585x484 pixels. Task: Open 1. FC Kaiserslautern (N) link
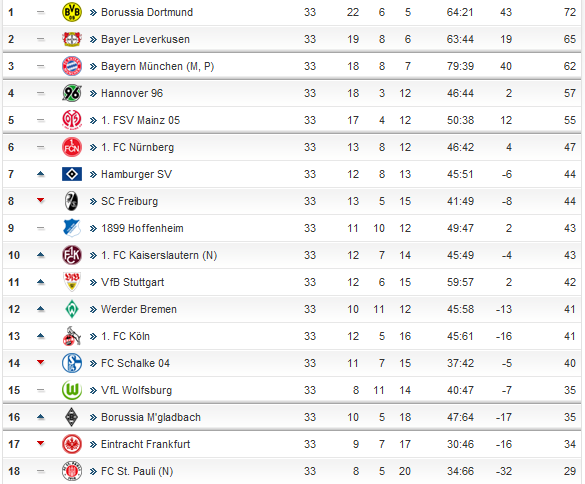(159, 255)
